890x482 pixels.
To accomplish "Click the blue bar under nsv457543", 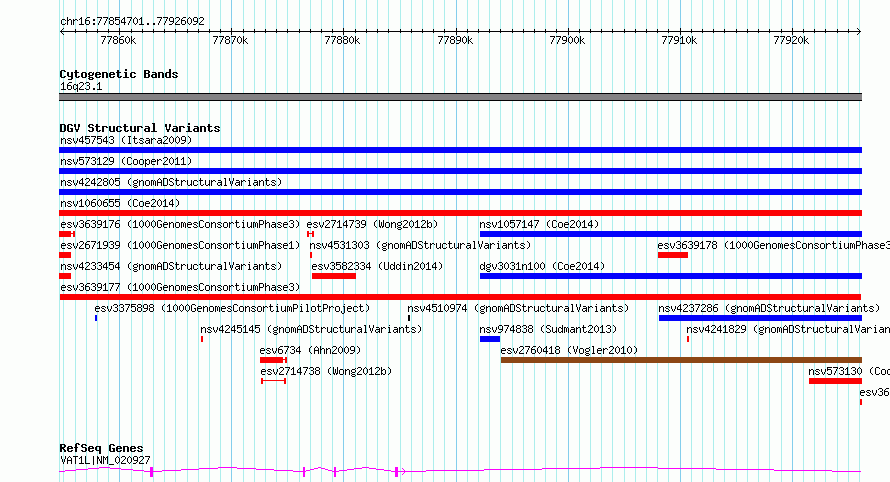I will [x=460, y=150].
